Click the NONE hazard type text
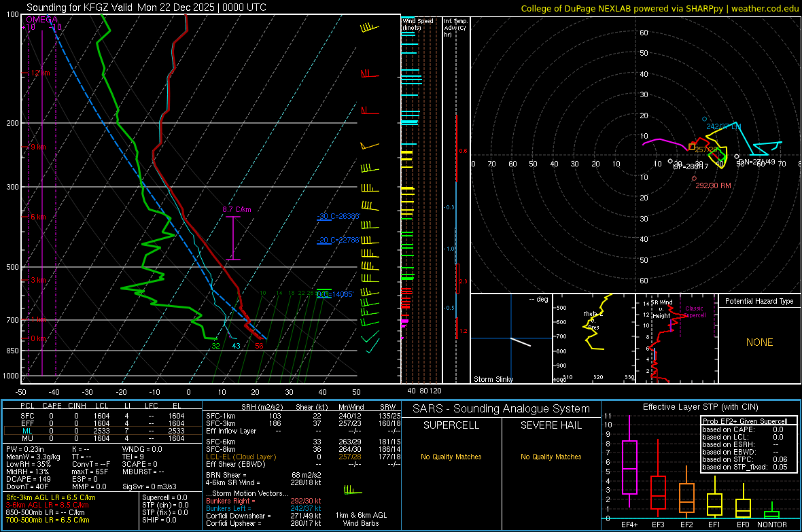The width and height of the screenshot is (802, 532). pos(759,342)
